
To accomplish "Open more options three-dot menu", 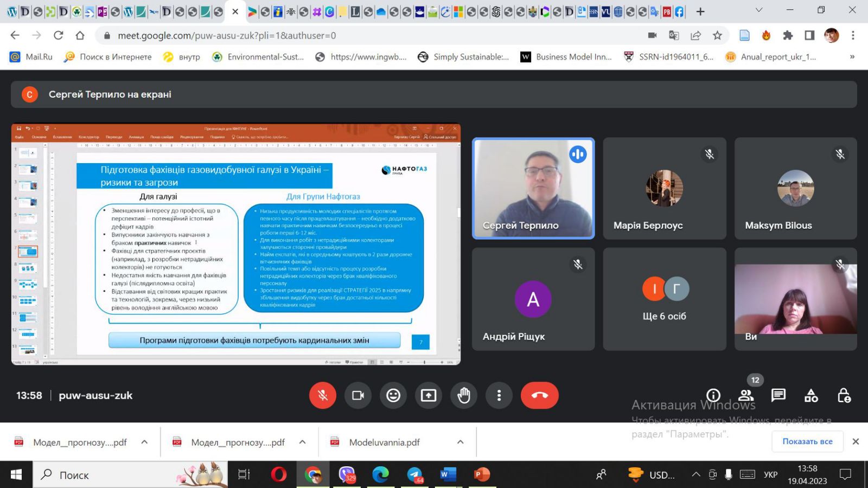I will click(x=499, y=395).
